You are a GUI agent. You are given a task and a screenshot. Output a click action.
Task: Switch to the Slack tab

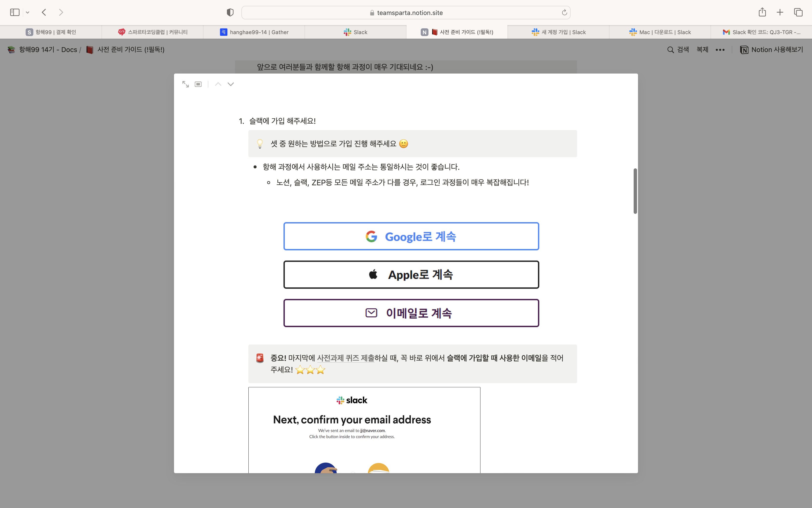(356, 32)
